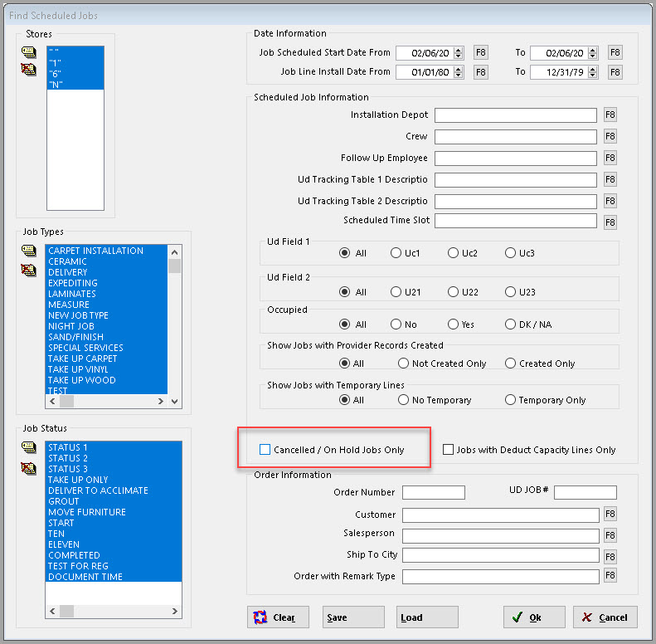This screenshot has width=656, height=644.
Task: Click the select-all icon beside Job Status
Action: (28, 447)
